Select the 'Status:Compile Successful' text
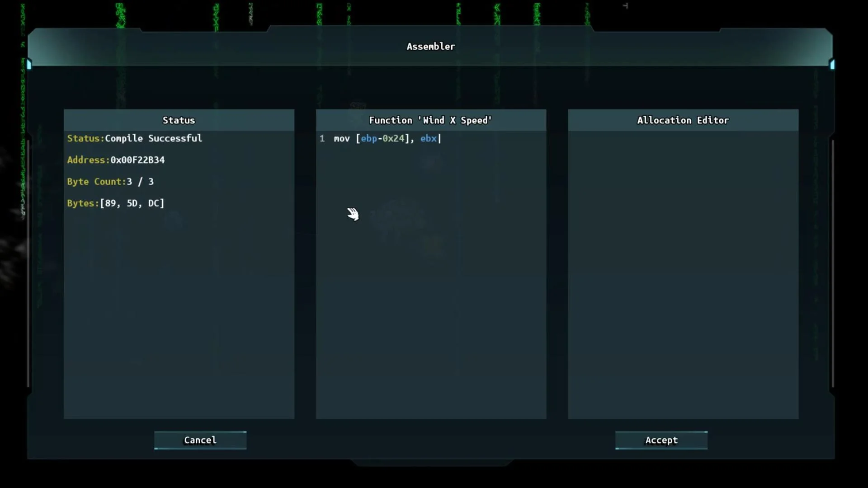 click(x=135, y=138)
